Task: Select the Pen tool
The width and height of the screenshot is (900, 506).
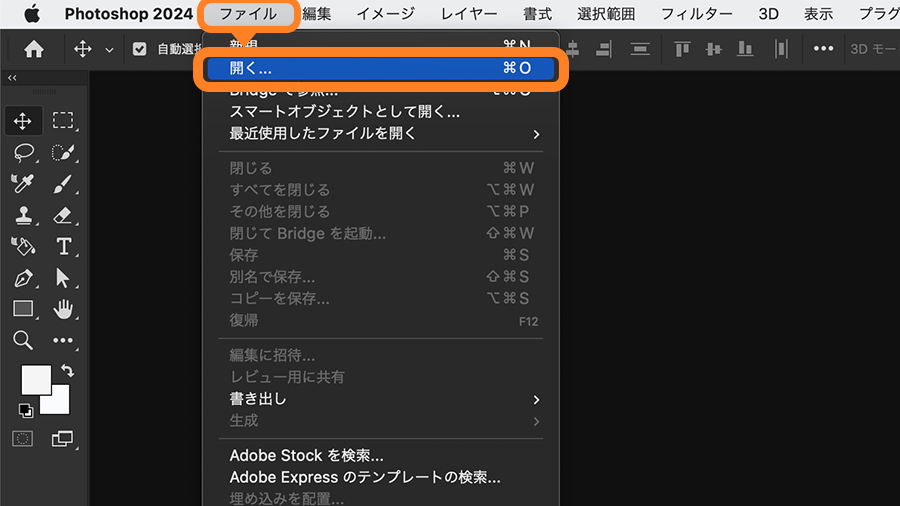Action: pos(24,277)
